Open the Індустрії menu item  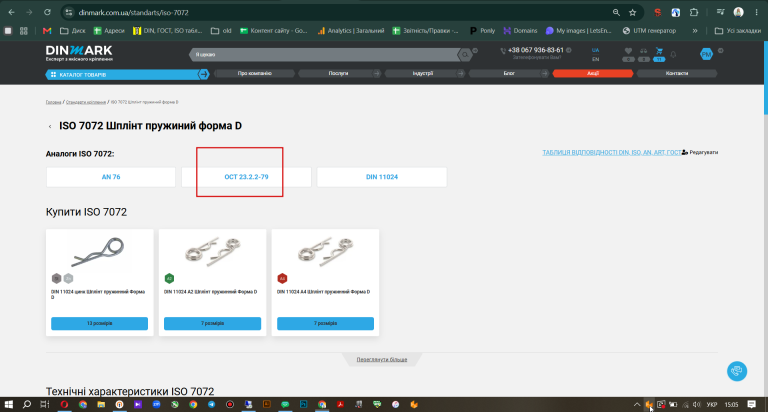pos(422,73)
